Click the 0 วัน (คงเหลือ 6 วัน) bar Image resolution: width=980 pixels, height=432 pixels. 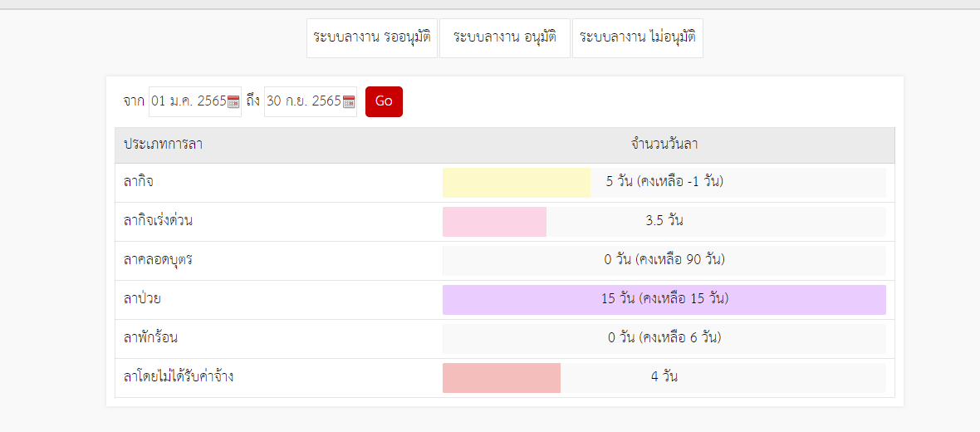664,339
